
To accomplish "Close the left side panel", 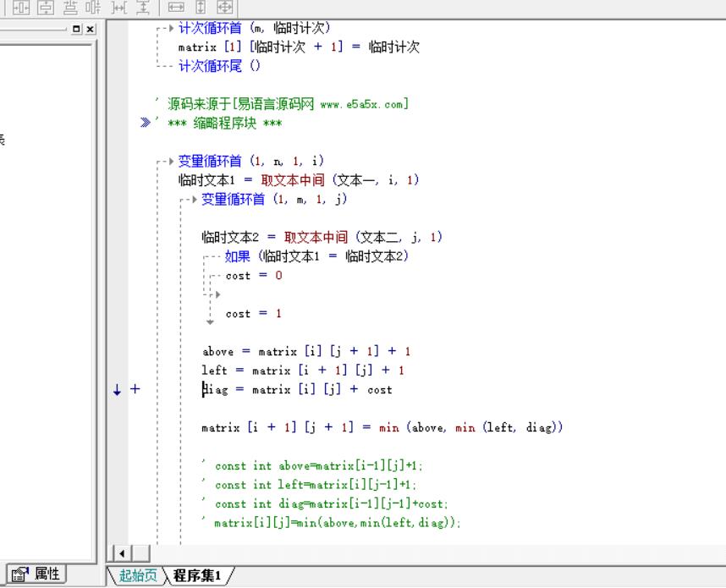I will (91, 29).
